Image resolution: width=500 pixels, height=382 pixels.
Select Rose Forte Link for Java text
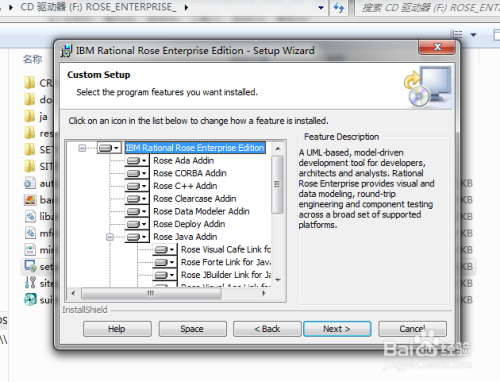tap(226, 262)
